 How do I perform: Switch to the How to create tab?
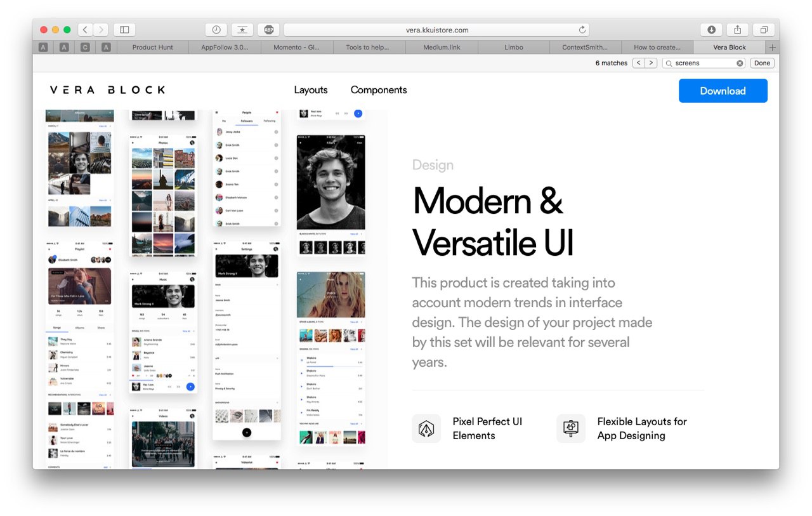pos(657,48)
